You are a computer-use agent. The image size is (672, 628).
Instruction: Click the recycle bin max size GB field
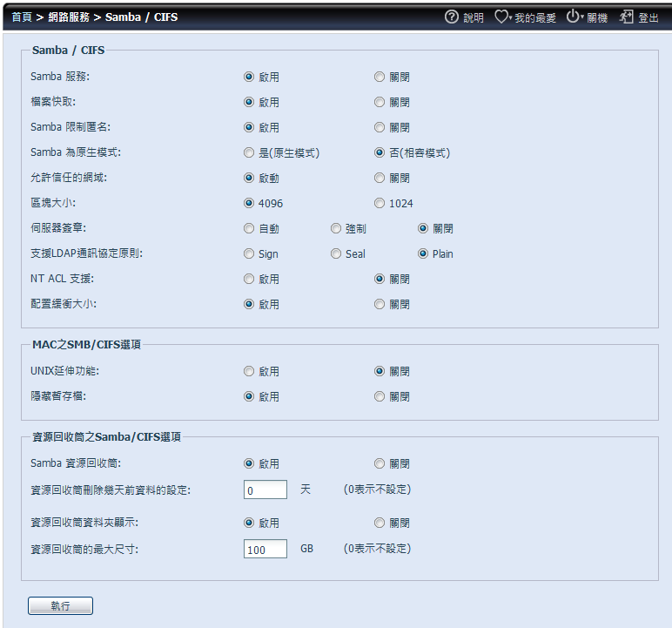pyautogui.click(x=265, y=549)
